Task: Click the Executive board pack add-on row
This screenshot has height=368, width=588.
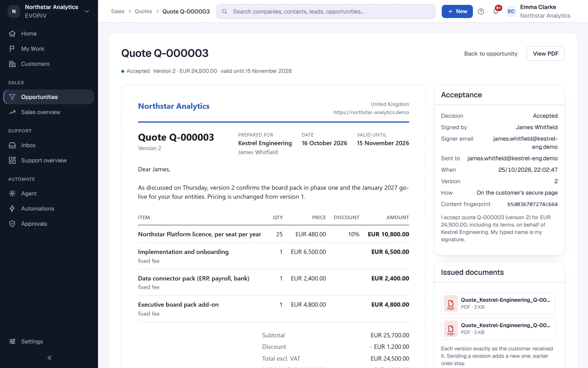Action: [x=273, y=309]
